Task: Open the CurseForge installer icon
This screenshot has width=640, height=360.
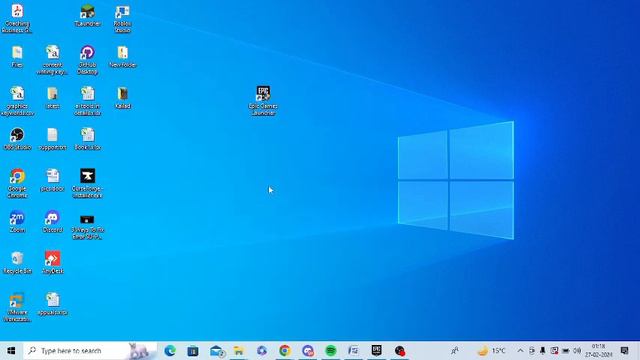Action: coord(87,183)
